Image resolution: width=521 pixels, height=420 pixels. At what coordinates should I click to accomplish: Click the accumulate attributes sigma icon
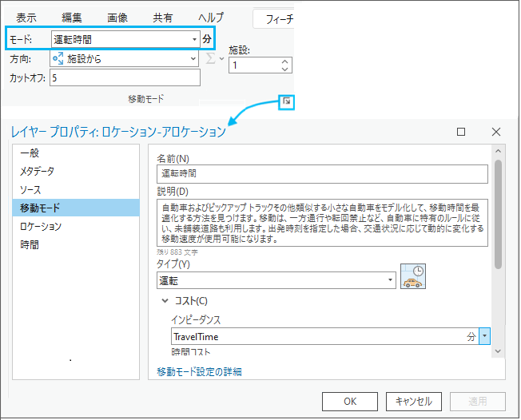click(212, 59)
